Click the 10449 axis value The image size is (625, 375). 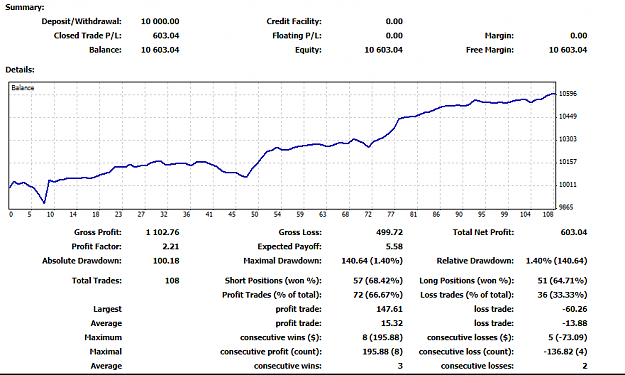[x=568, y=116]
